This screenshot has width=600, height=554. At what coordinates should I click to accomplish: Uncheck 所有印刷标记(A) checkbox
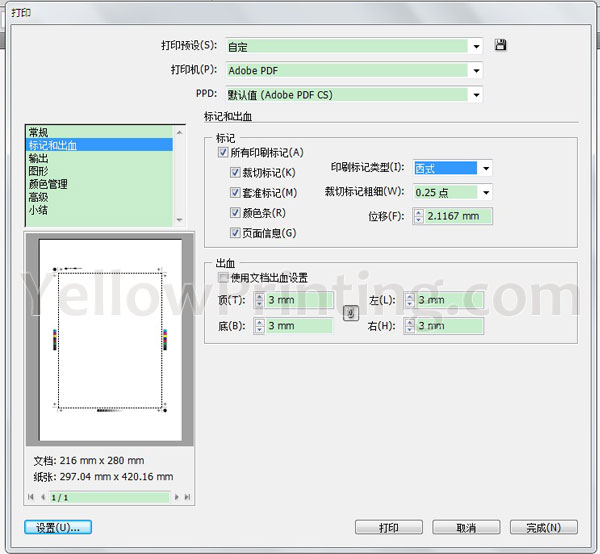click(223, 152)
